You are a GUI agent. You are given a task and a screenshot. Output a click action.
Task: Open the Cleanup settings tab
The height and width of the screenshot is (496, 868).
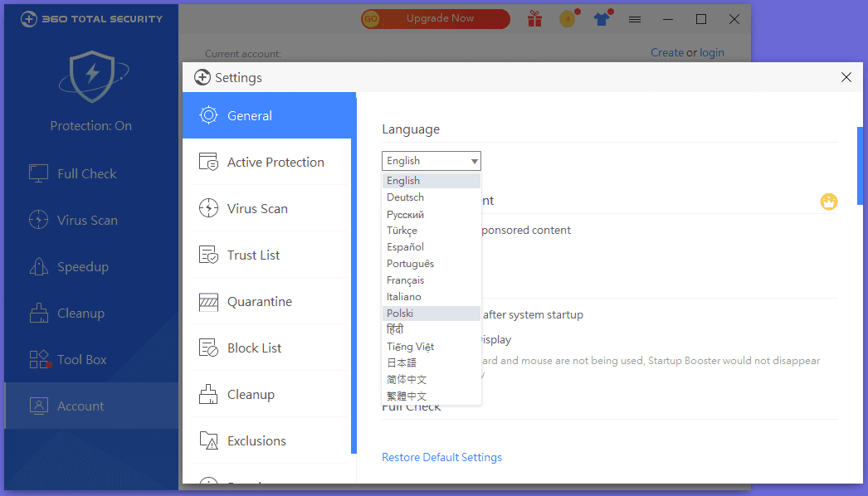click(269, 394)
